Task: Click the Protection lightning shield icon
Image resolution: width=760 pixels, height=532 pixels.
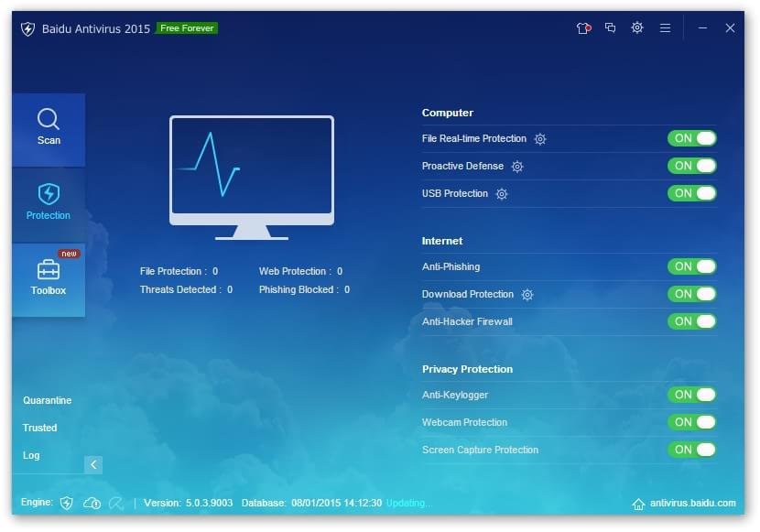Action: 49,194
